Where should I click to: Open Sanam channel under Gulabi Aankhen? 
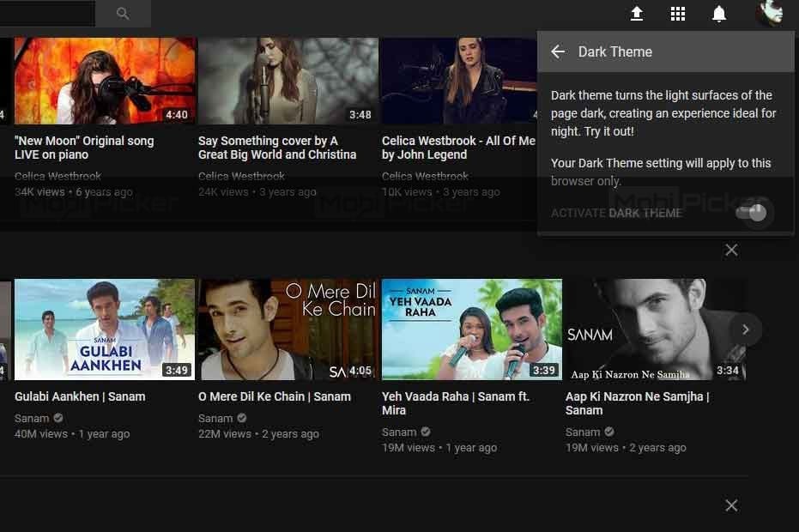point(32,419)
